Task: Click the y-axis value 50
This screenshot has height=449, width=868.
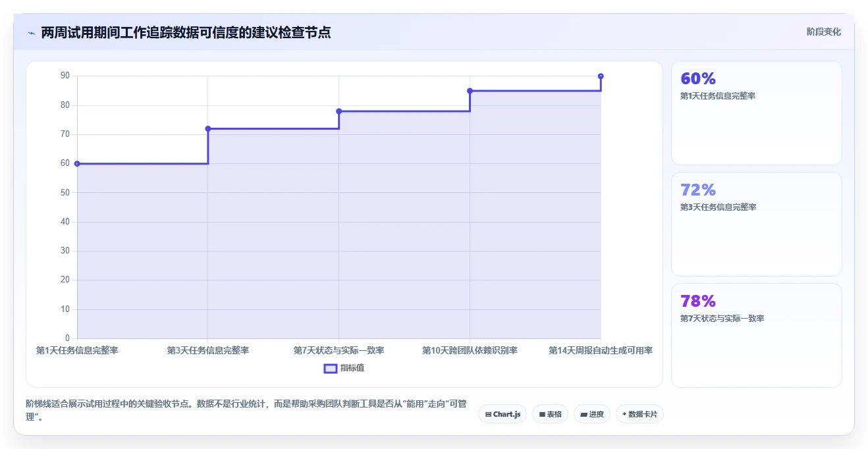Action: [x=65, y=192]
